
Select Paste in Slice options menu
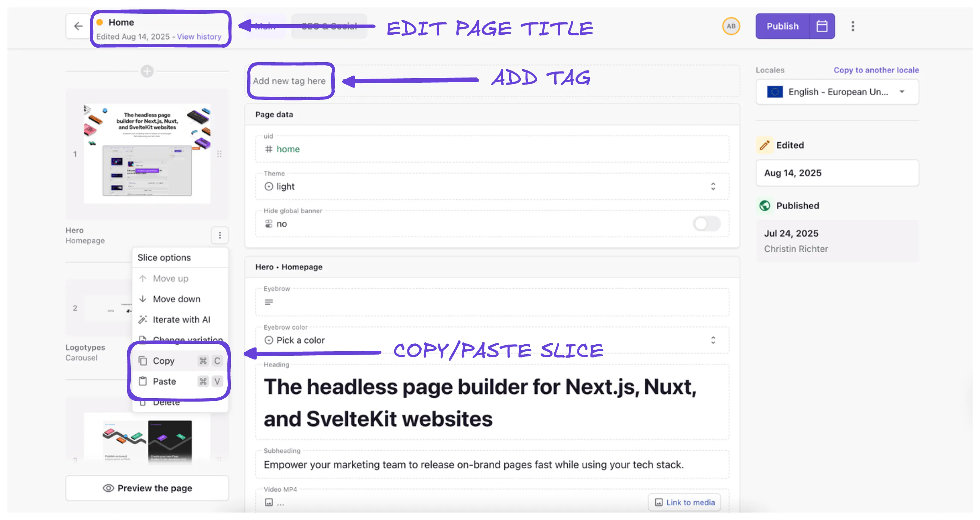(x=180, y=381)
